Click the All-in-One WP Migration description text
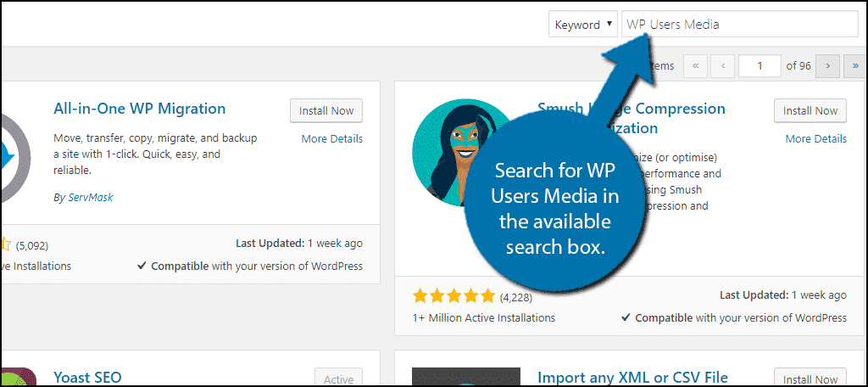 156,154
